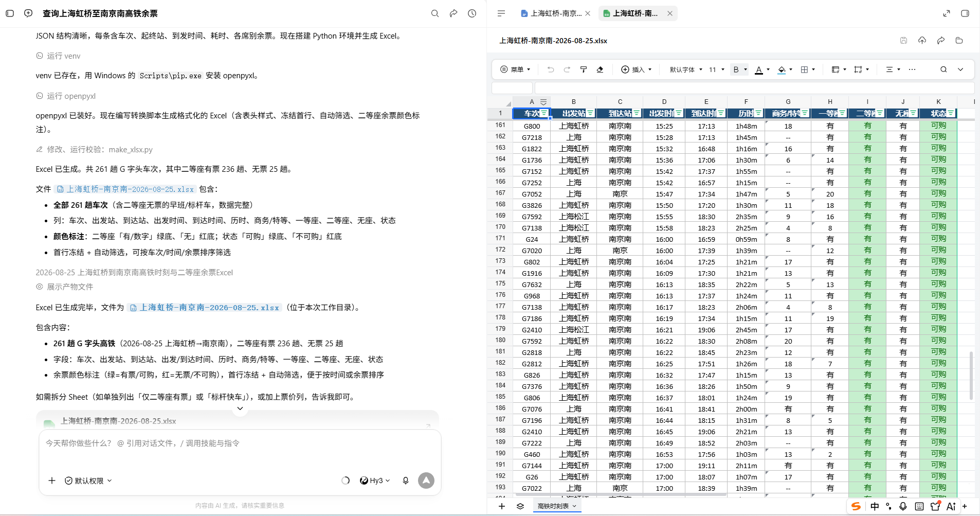This screenshot has height=516, width=980.
Task: Select the 高铁时刻表 sheet tab
Action: [556, 506]
